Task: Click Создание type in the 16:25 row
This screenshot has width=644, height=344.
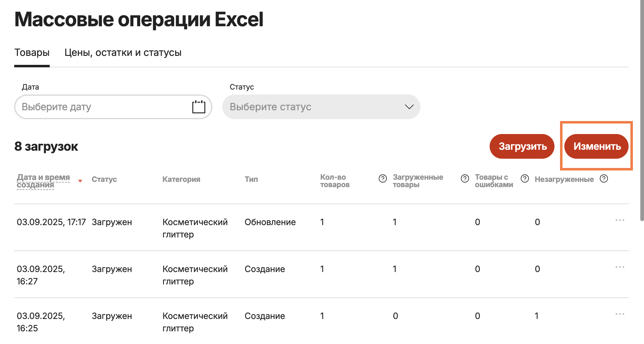Action: 265,316
